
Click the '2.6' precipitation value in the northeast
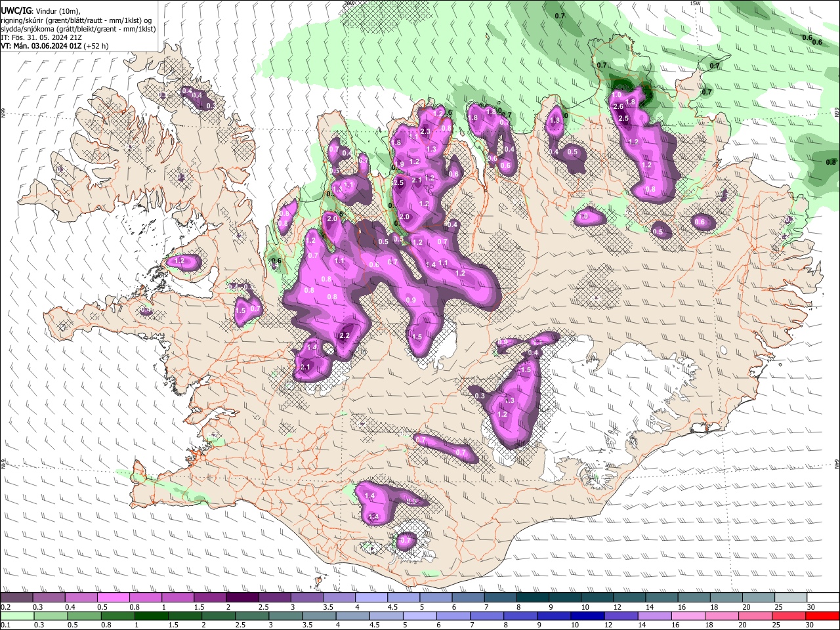[x=618, y=106]
